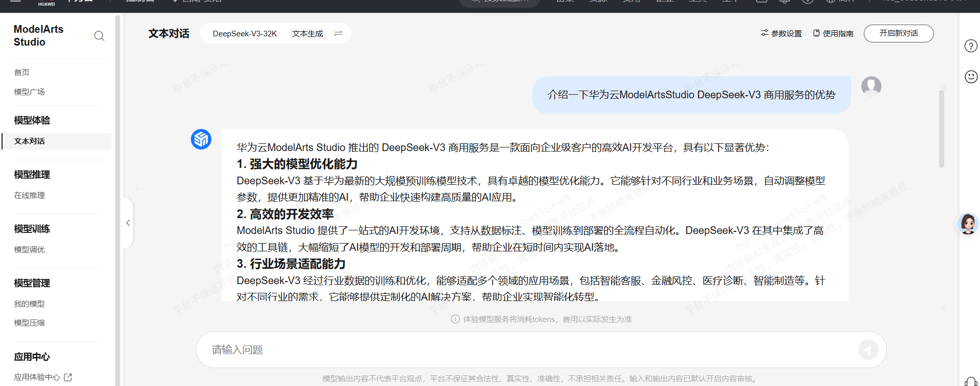
Task: Click the heading 3. 行业场景适配能力
Action: coord(291,264)
